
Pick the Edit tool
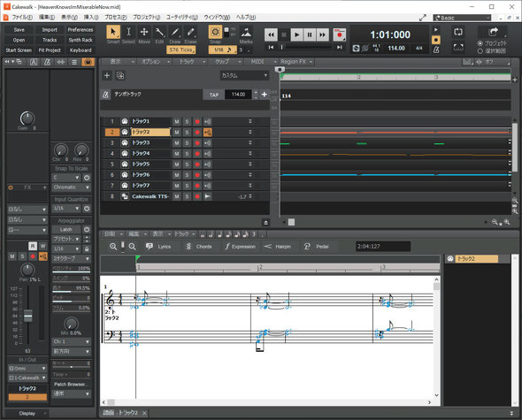160,32
